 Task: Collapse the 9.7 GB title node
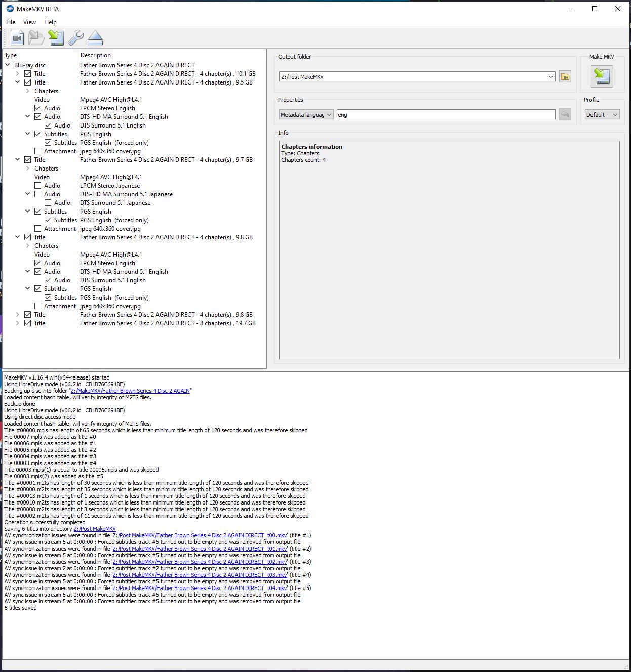(18, 159)
